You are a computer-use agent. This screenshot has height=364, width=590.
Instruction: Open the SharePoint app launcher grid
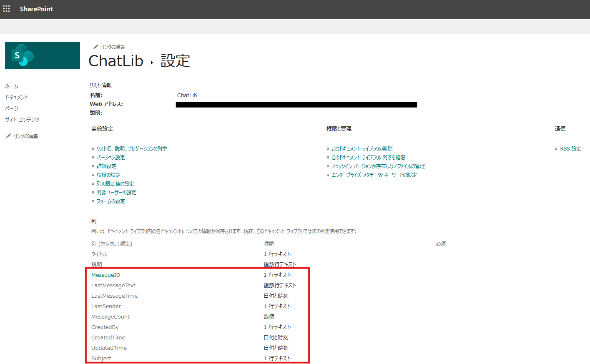coord(7,9)
